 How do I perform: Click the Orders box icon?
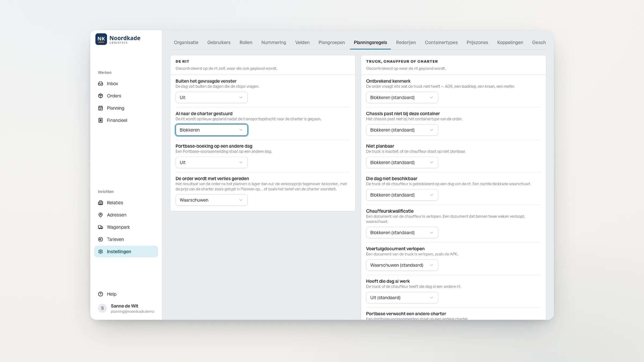tap(101, 96)
